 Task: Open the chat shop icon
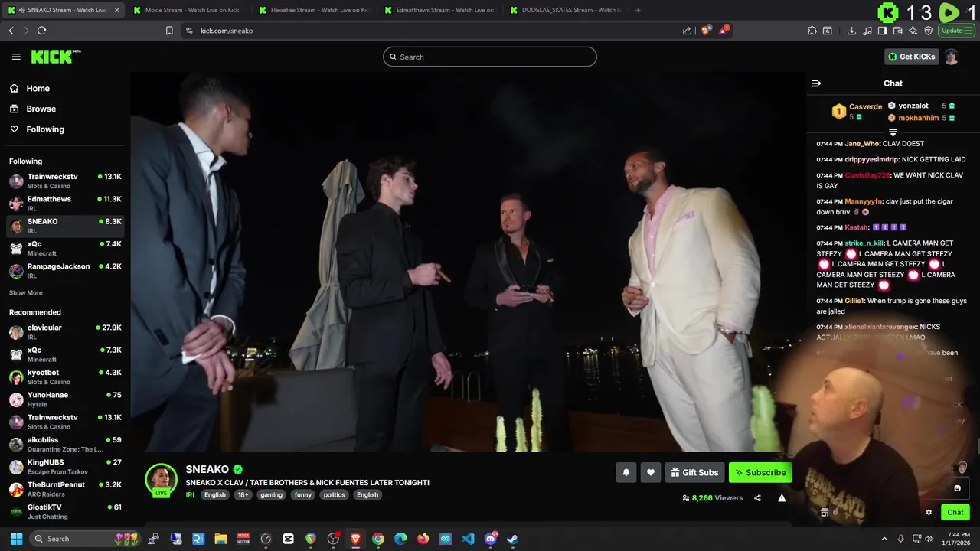(x=824, y=513)
